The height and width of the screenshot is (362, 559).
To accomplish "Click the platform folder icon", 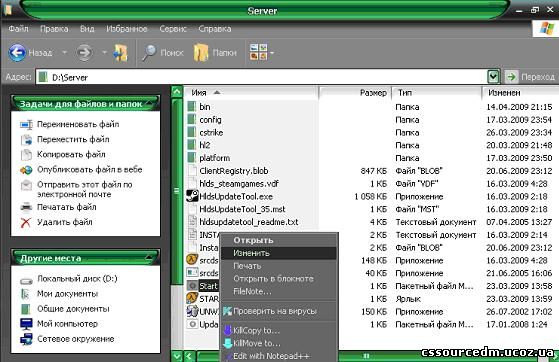I will coord(192,158).
